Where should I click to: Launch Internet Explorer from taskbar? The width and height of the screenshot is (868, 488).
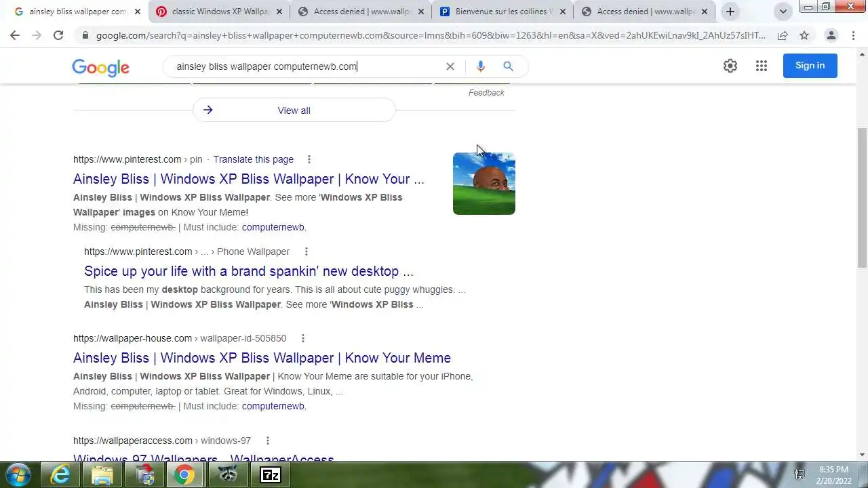point(60,475)
